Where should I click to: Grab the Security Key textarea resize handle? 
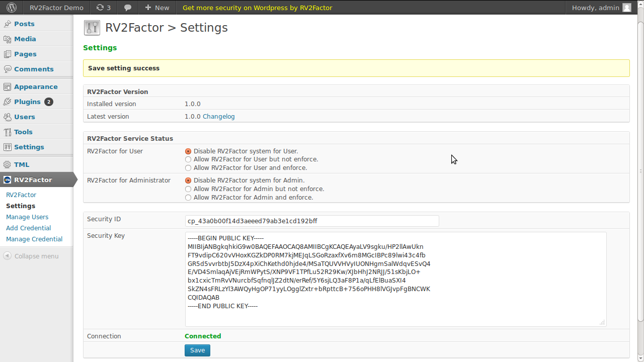tap(602, 322)
